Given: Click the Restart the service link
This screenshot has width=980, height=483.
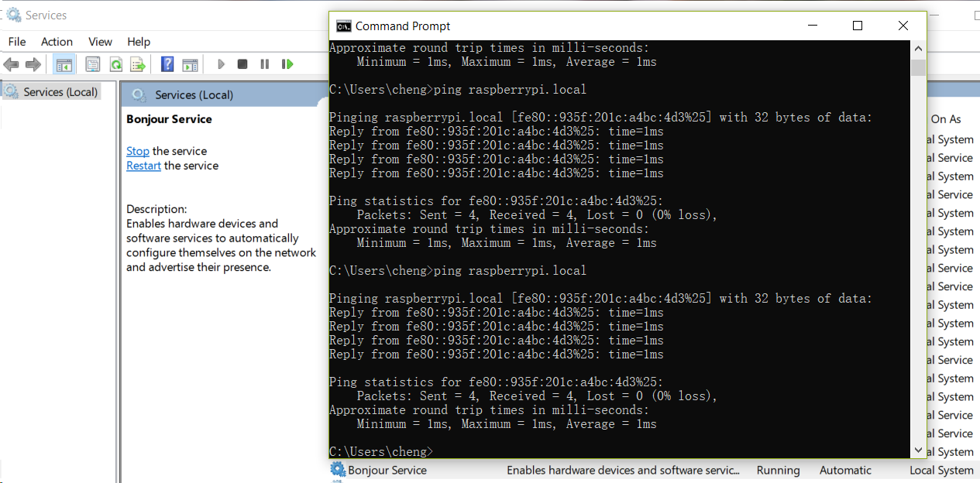Looking at the screenshot, I should pos(144,166).
